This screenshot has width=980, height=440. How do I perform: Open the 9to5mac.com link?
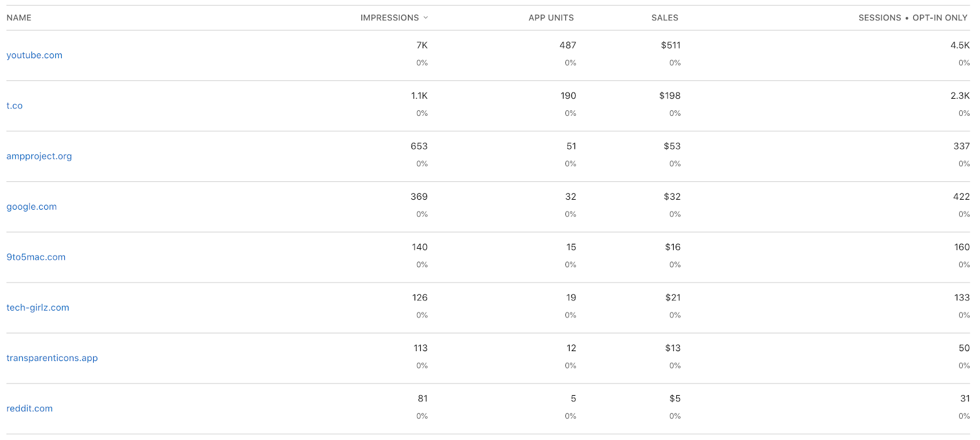[x=36, y=257]
